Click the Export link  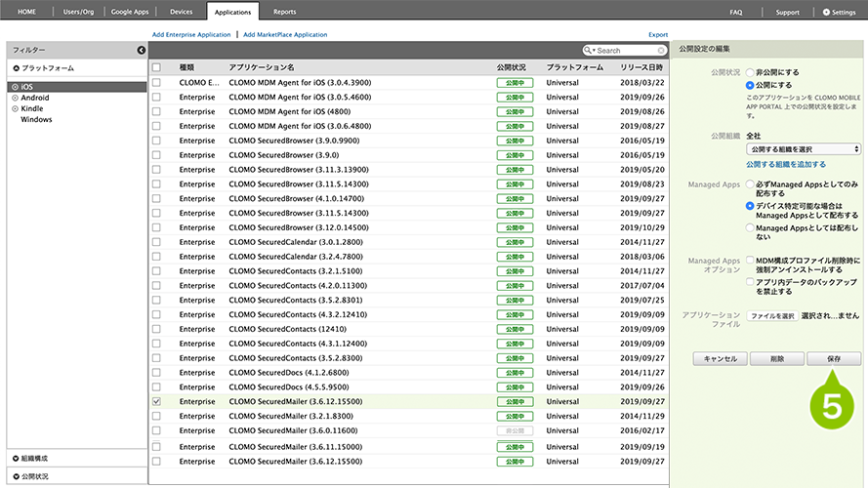(658, 34)
